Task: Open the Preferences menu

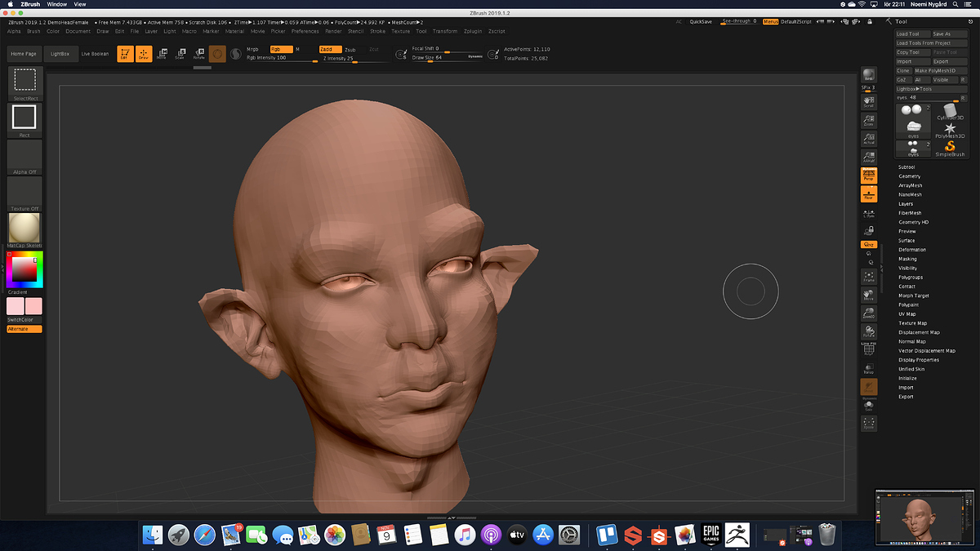Action: [x=305, y=31]
